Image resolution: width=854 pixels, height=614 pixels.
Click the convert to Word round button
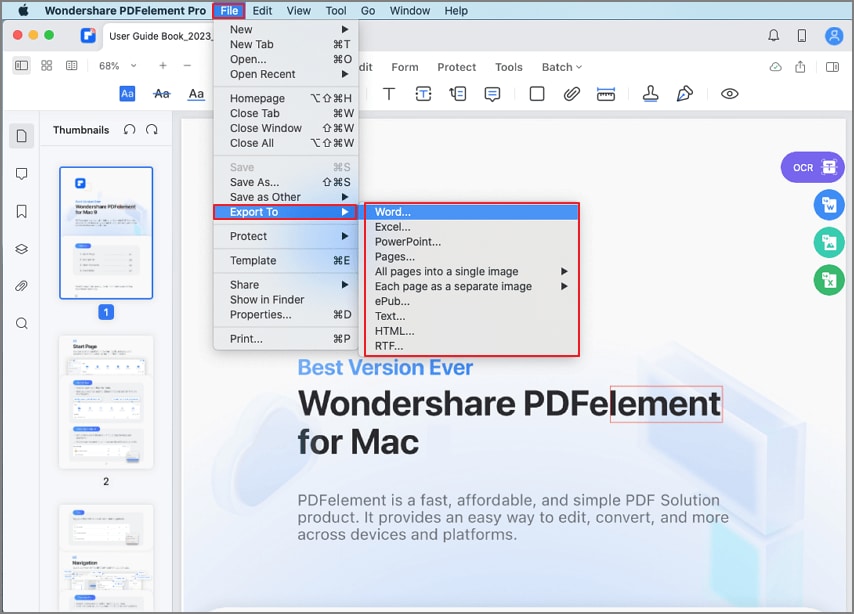(x=828, y=205)
